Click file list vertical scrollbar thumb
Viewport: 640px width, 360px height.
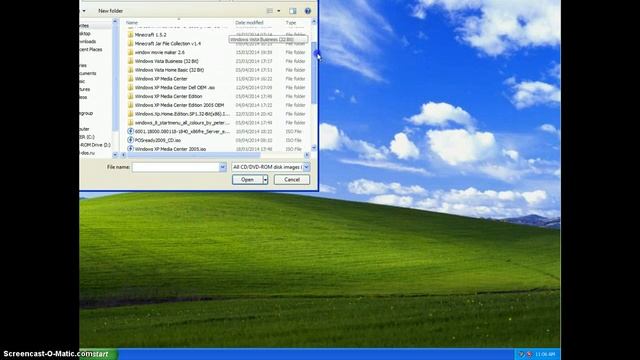pyautogui.click(x=314, y=73)
